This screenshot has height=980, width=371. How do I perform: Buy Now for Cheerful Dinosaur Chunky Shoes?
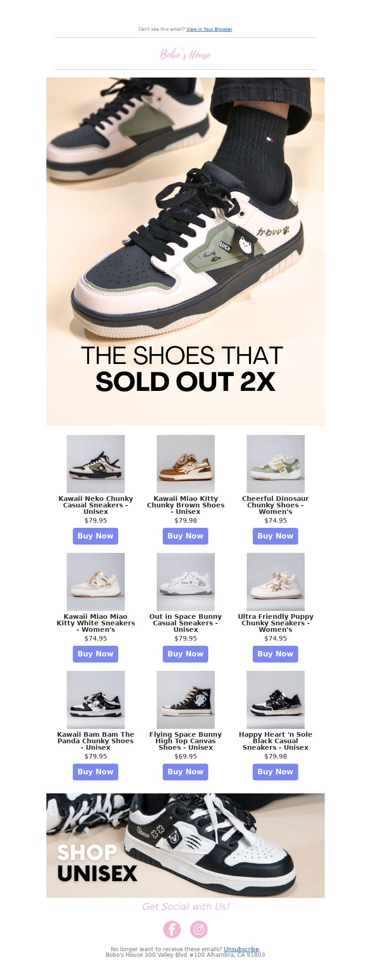click(275, 536)
